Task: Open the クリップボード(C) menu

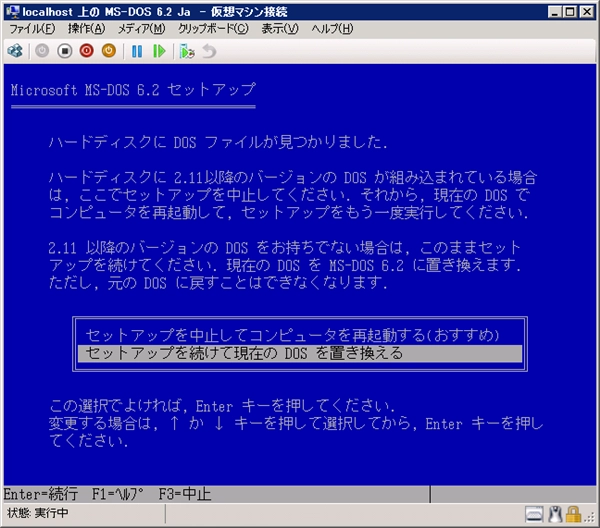Action: [213, 29]
